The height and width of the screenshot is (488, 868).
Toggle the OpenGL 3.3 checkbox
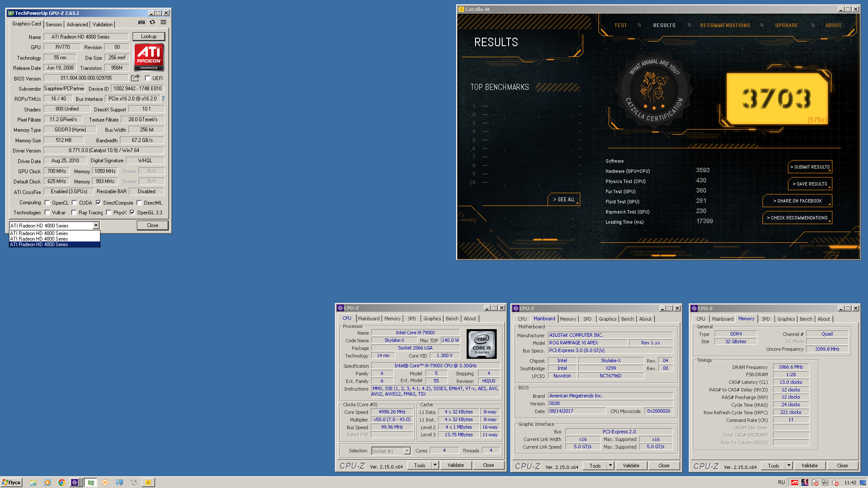point(132,213)
